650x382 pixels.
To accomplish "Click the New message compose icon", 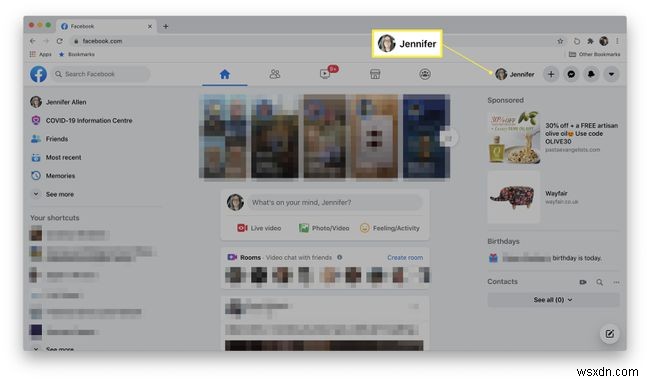I will (x=609, y=334).
